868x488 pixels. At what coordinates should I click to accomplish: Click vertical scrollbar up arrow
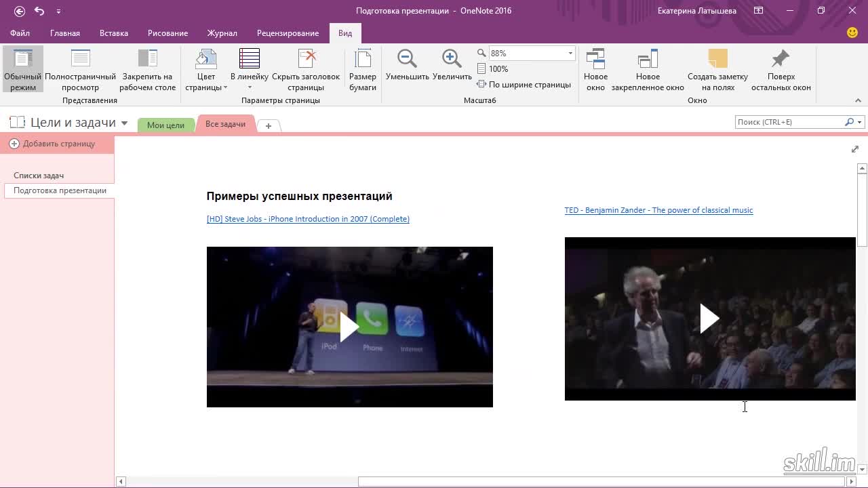click(x=863, y=168)
